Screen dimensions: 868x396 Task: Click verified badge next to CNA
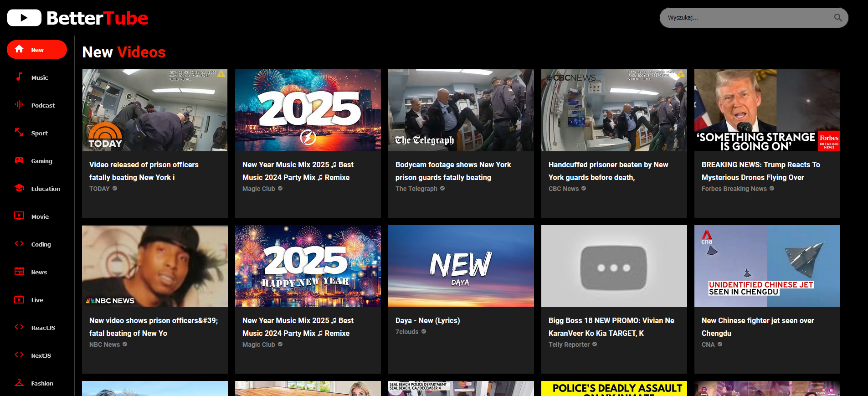(720, 344)
